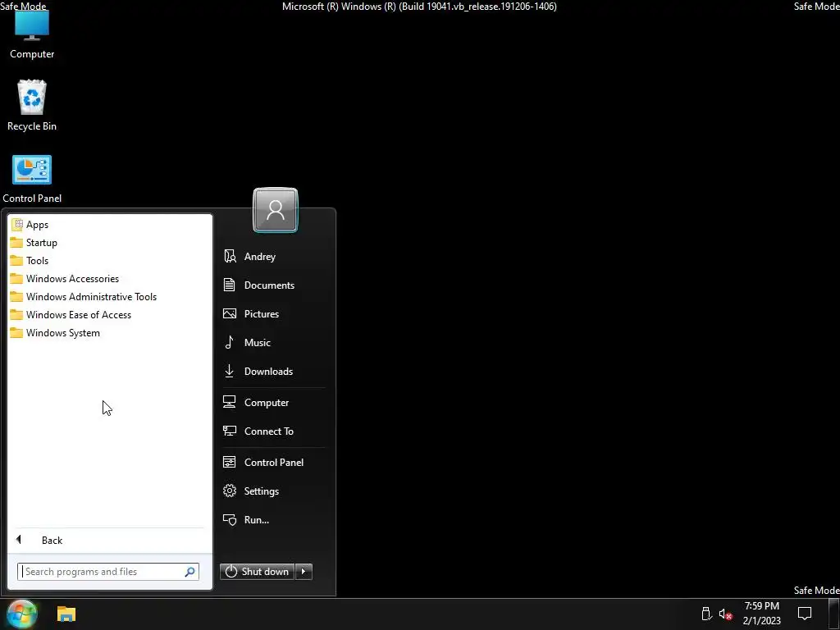This screenshot has width=840, height=630.
Task: Open Documents from the start menu
Action: pyautogui.click(x=273, y=285)
